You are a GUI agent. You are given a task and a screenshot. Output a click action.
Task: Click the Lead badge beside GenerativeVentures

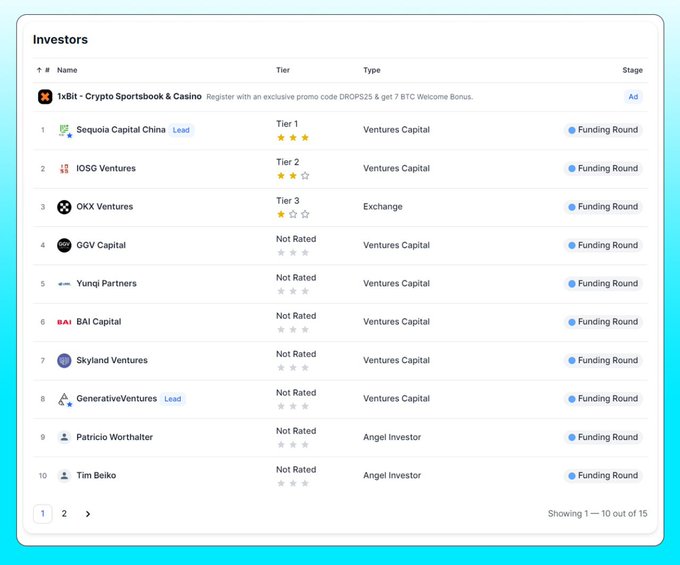pyautogui.click(x=173, y=399)
